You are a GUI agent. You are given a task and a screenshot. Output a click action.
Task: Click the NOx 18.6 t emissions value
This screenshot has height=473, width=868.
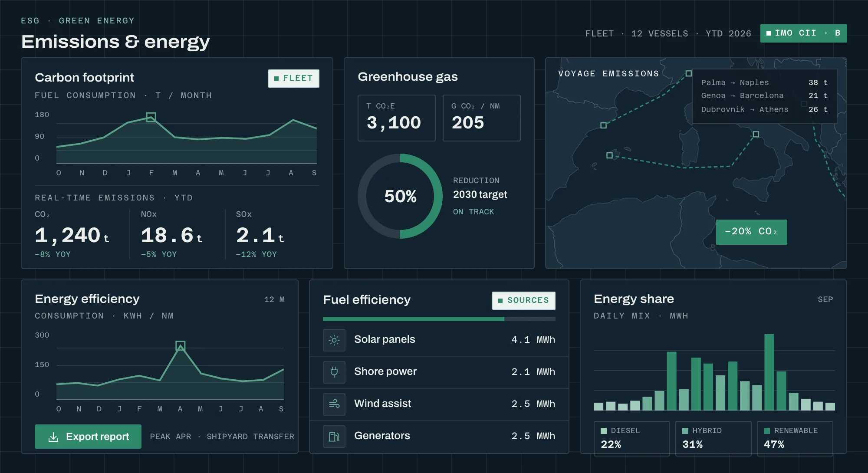coord(172,236)
